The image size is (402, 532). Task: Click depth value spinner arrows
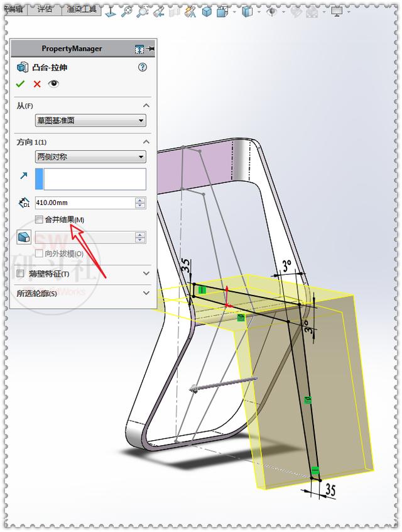pos(140,202)
